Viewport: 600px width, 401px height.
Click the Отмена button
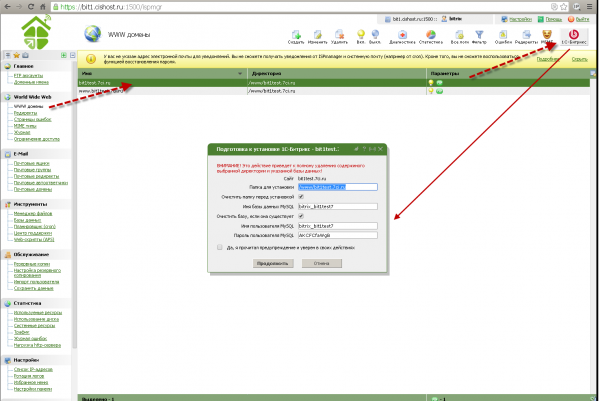pos(321,263)
